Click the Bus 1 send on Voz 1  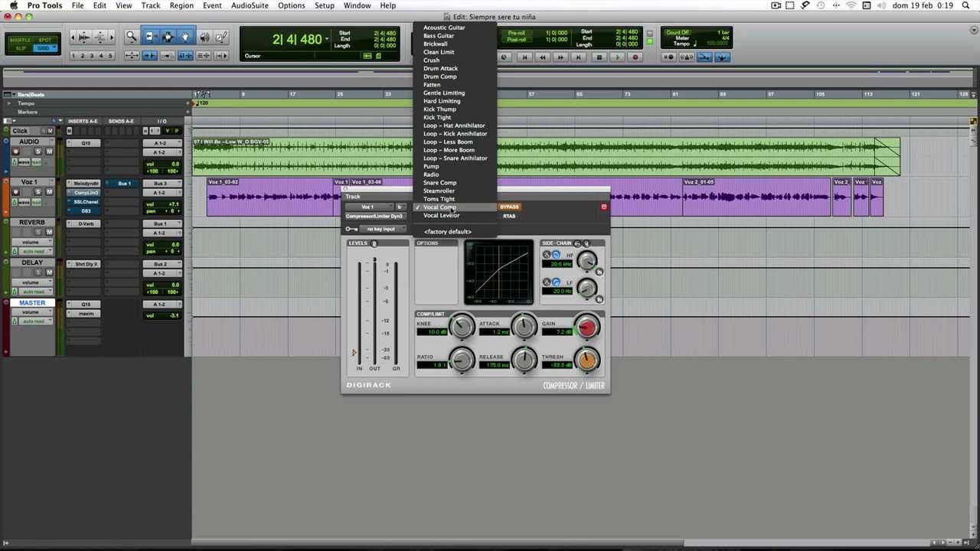tap(123, 184)
